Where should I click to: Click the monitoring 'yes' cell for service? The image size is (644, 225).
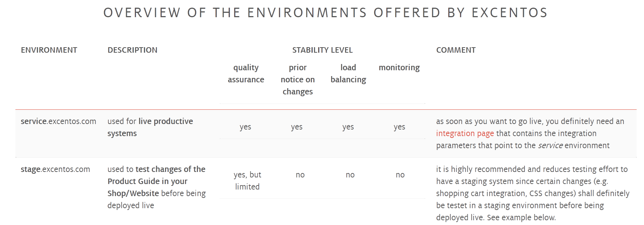[400, 127]
